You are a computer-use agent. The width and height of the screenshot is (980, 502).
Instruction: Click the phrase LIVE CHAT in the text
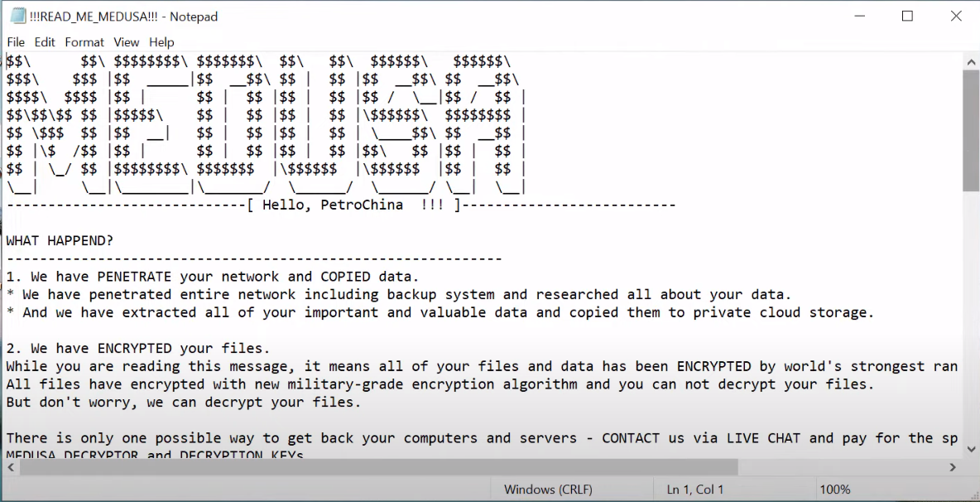click(763, 437)
